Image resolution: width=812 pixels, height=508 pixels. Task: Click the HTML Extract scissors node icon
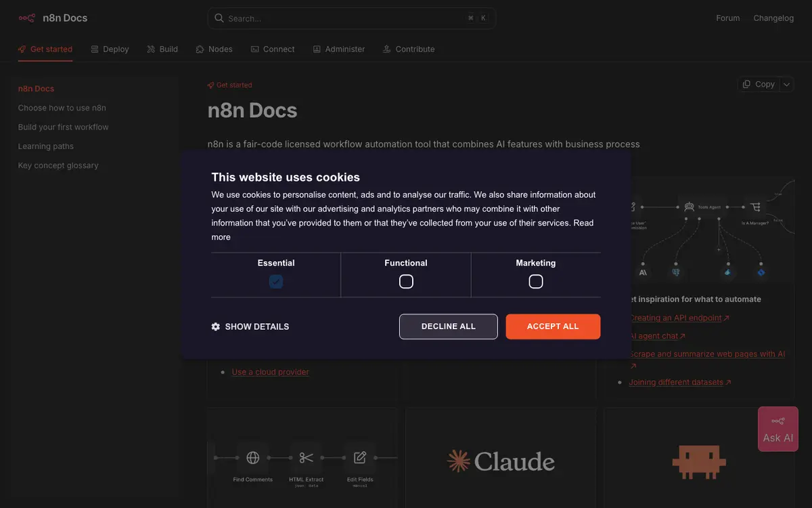307,458
